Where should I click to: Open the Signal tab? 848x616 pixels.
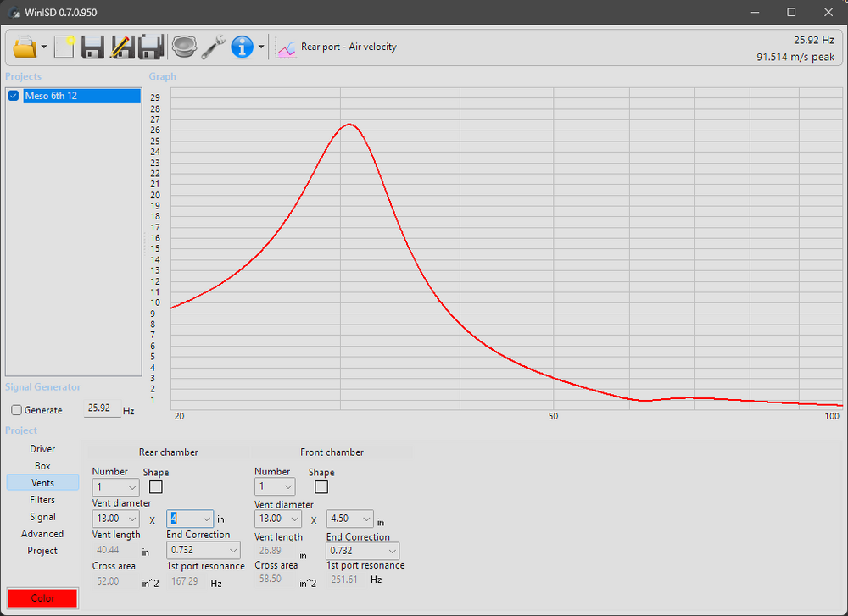click(42, 517)
